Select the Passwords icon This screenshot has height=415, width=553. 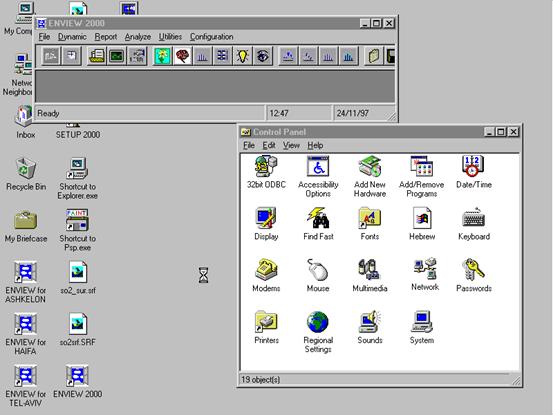pyautogui.click(x=474, y=275)
